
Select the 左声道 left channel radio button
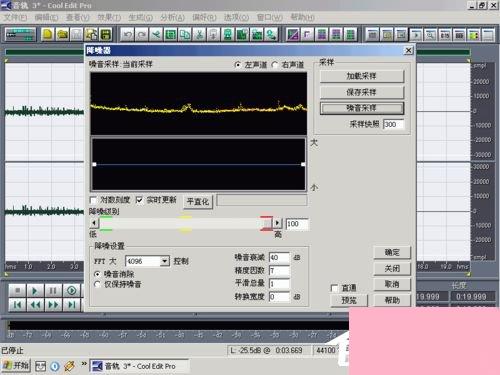(238, 65)
